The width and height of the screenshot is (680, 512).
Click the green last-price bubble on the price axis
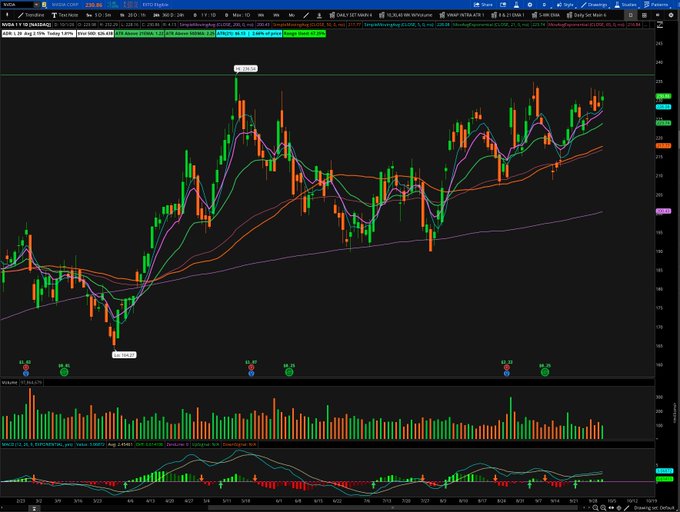664,96
